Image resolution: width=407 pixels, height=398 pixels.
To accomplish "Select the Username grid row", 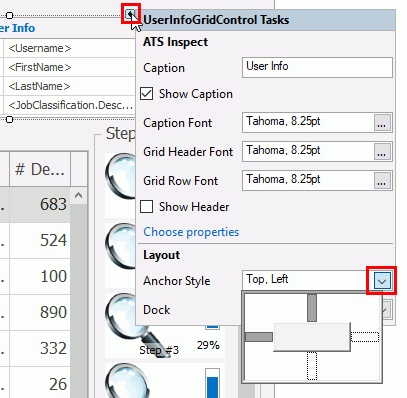I will (69, 48).
